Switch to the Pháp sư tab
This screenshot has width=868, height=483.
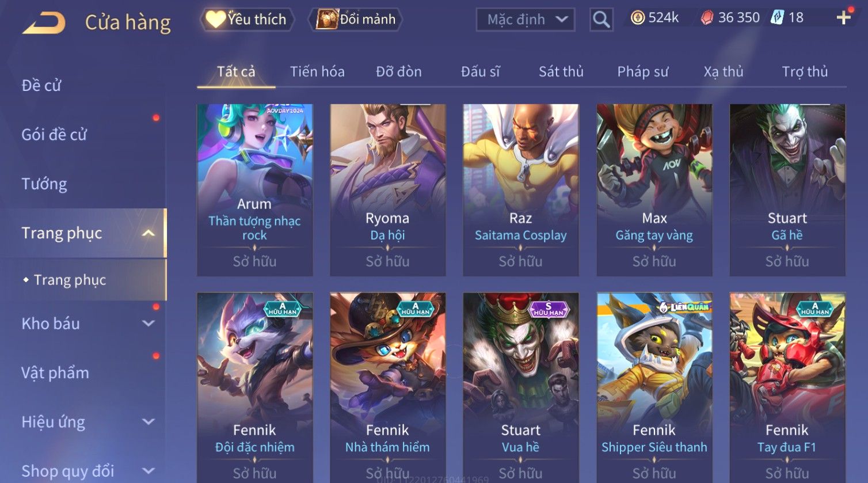pyautogui.click(x=642, y=71)
